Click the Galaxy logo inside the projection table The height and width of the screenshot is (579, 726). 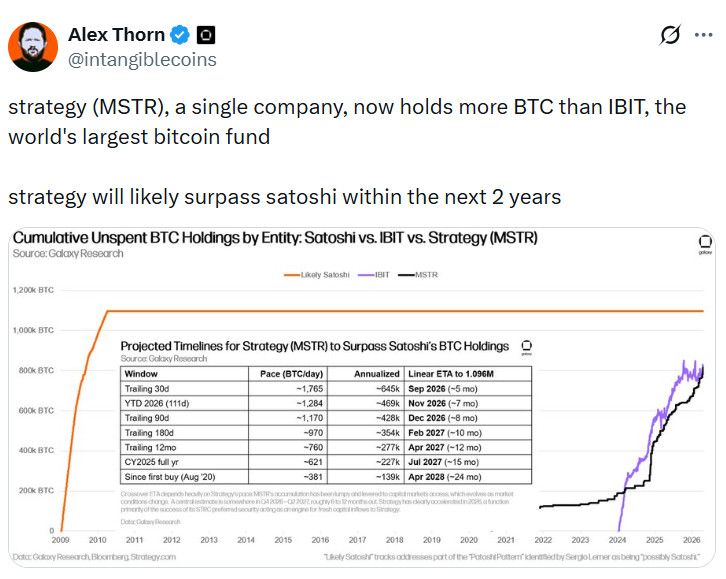point(525,345)
